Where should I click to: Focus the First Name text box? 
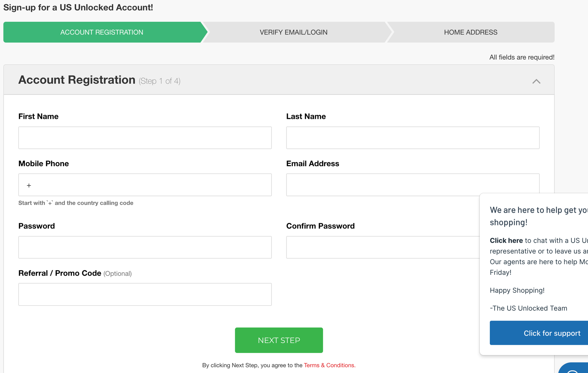145,138
